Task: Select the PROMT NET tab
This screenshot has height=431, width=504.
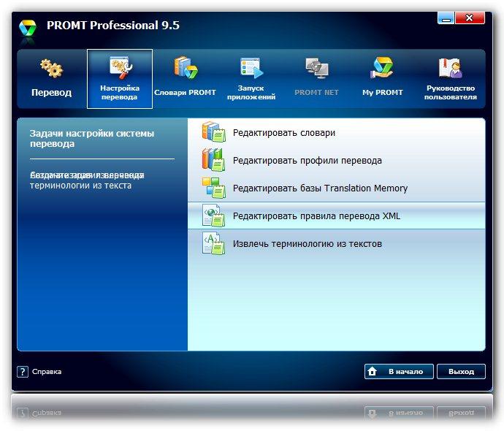Action: [317, 79]
